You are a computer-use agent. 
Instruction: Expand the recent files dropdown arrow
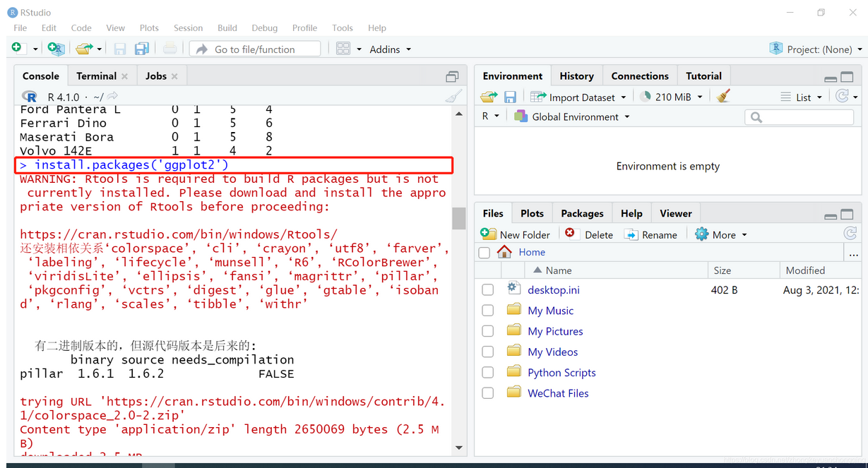coord(100,49)
